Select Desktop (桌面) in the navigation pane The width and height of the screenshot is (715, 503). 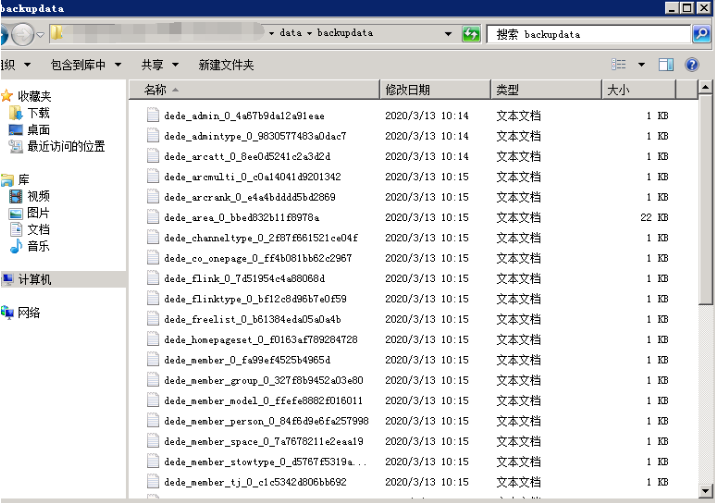[38, 130]
